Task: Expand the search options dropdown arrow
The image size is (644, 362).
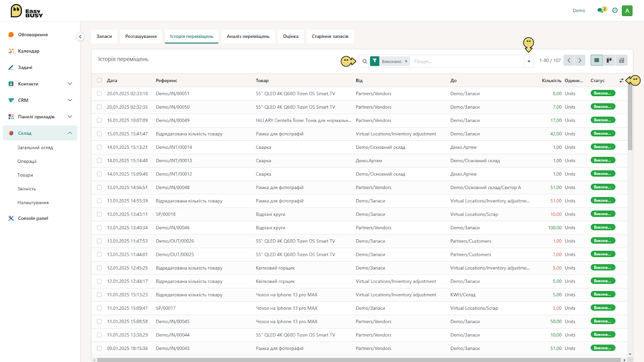Action: coord(529,61)
